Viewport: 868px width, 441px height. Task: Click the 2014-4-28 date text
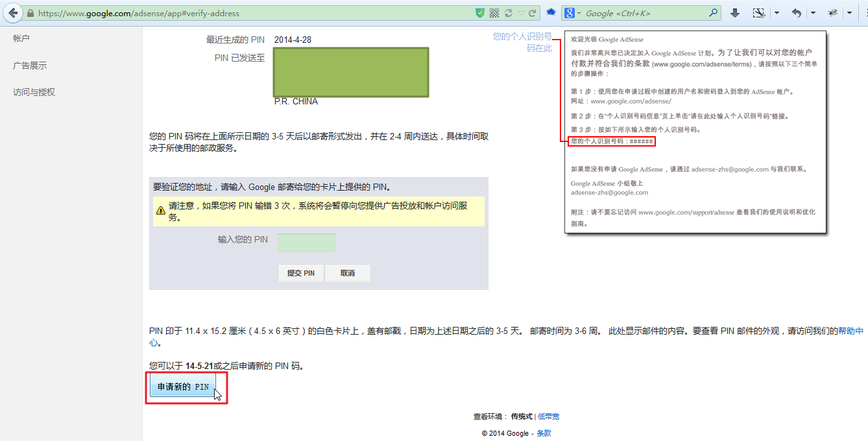(x=293, y=40)
